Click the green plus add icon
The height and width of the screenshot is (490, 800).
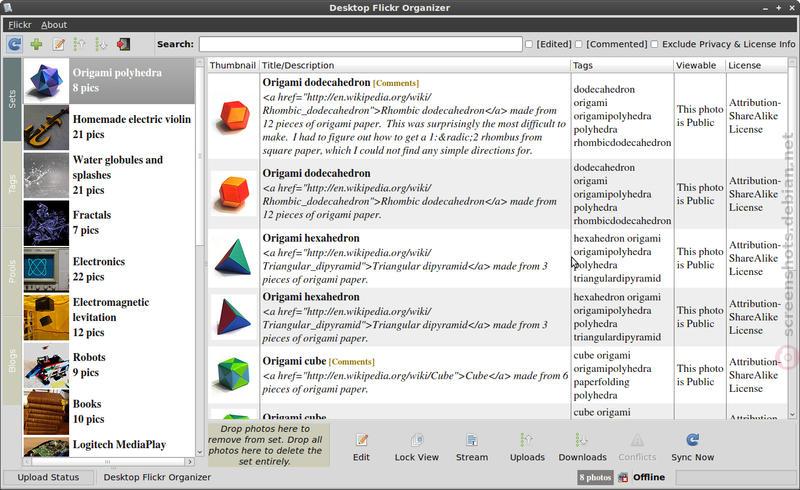coord(36,44)
